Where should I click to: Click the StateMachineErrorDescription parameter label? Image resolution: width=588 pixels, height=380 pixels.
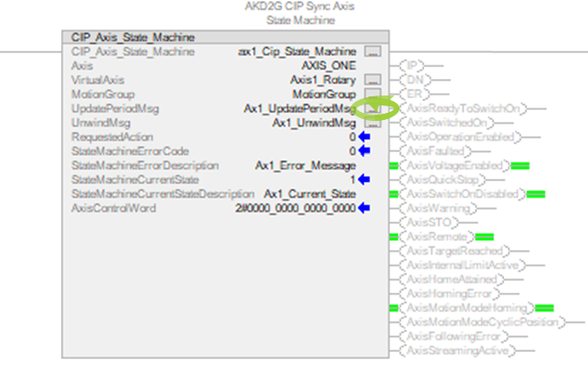pyautogui.click(x=145, y=165)
